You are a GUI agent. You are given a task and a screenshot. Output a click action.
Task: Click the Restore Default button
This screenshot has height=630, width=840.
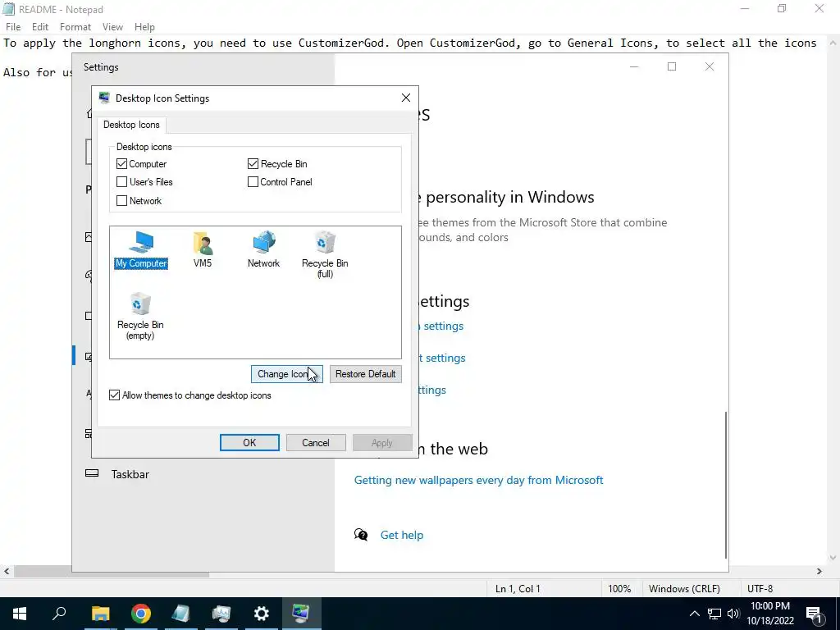[365, 374]
